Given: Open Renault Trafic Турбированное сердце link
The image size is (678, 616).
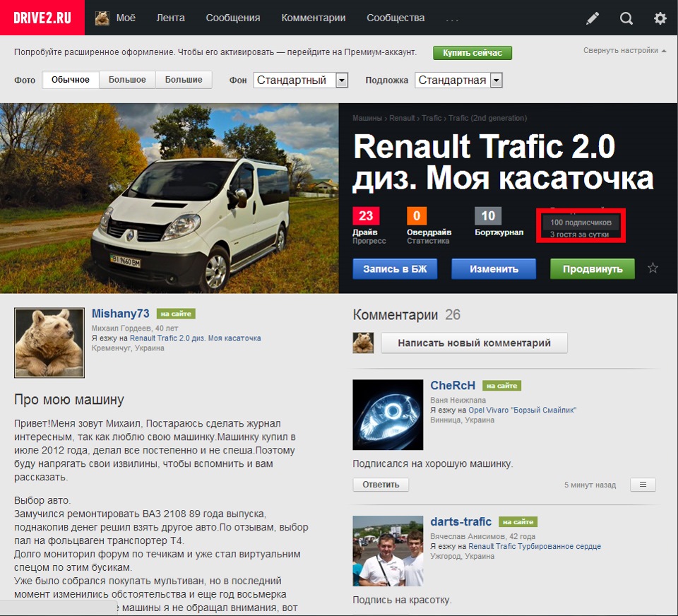Looking at the screenshot, I should (535, 546).
